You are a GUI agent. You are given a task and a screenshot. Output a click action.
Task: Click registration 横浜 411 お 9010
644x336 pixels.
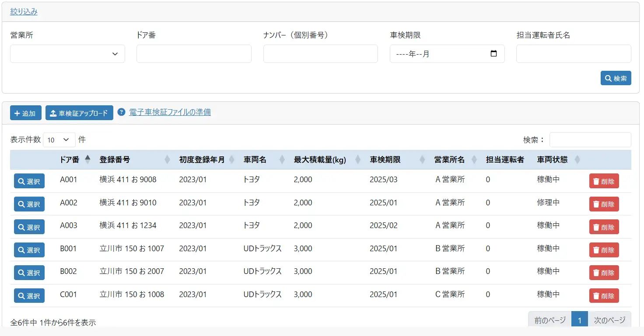[128, 203]
